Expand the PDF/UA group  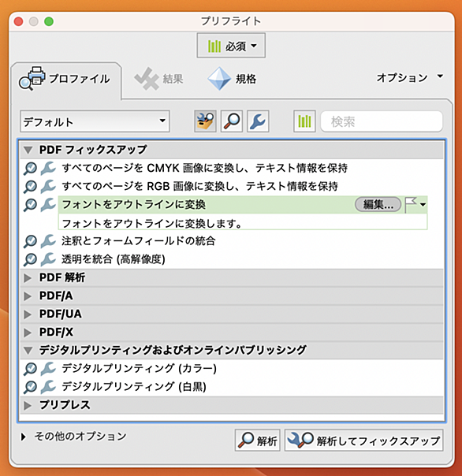point(28,314)
